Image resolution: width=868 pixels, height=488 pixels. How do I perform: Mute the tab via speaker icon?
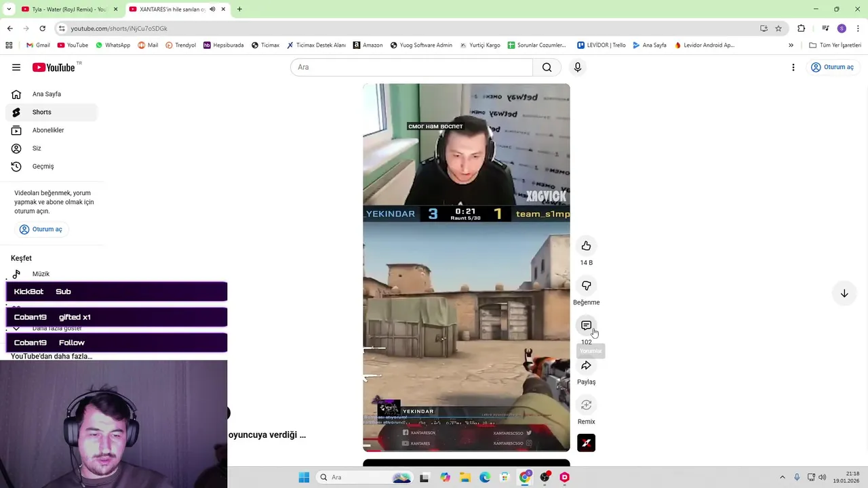(x=212, y=9)
